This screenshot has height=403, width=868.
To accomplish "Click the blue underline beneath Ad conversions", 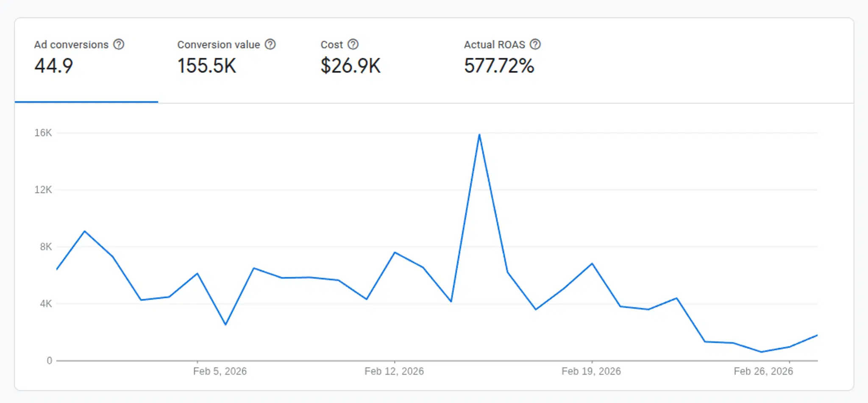I will tap(86, 102).
